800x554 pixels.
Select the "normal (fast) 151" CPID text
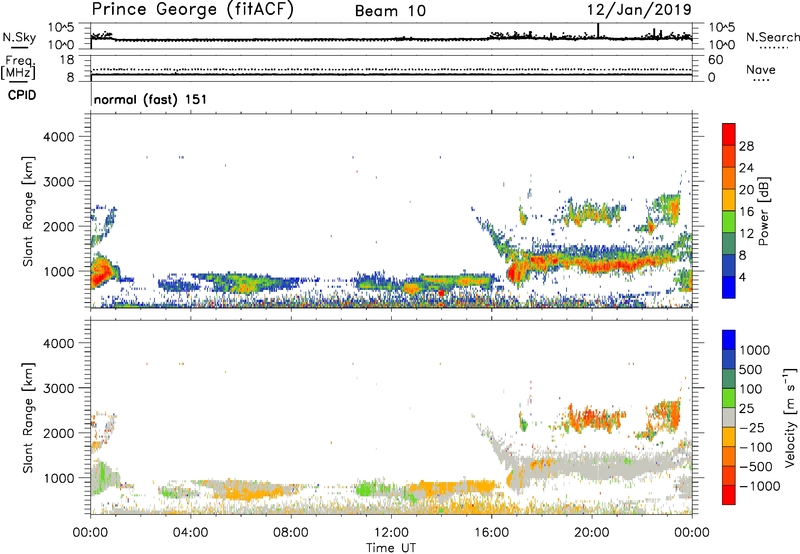[151, 99]
